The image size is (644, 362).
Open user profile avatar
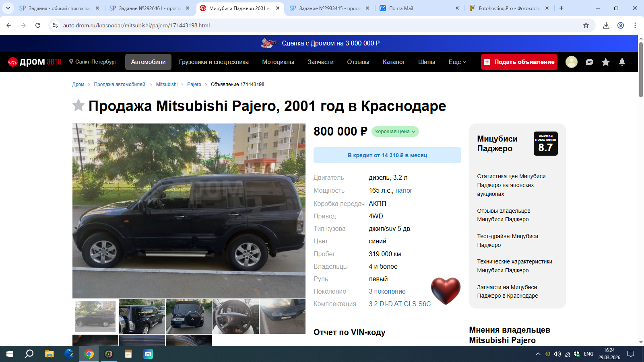(x=572, y=62)
